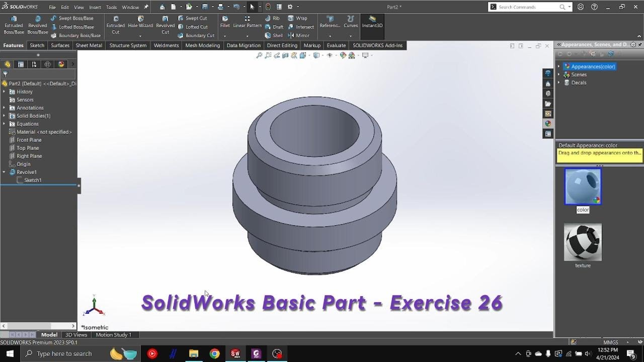Open the Curves dropdown arrow

(351, 36)
